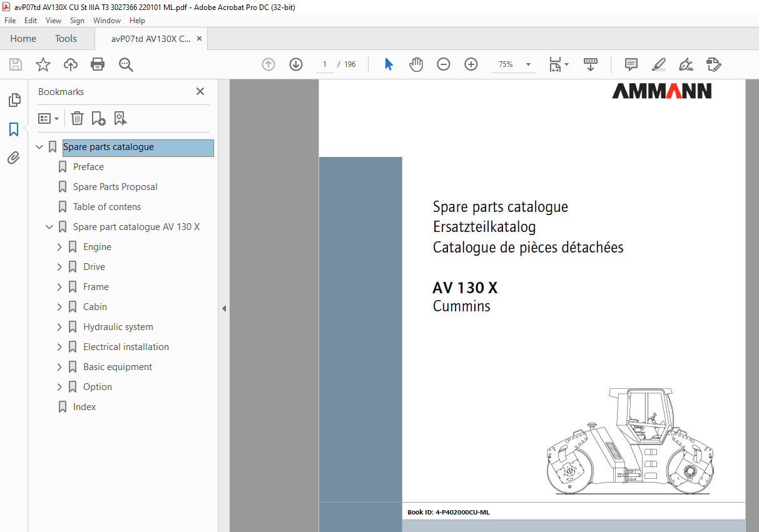Switch to the Home tab
The image size is (759, 532).
(23, 39)
